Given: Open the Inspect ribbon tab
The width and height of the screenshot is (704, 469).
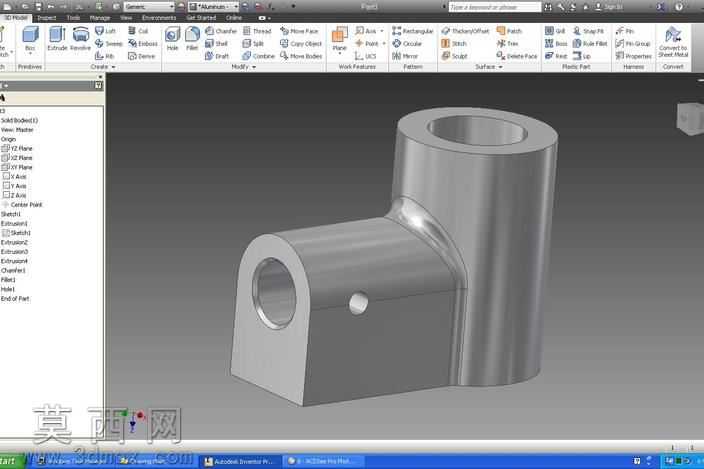Looking at the screenshot, I should pos(47,18).
